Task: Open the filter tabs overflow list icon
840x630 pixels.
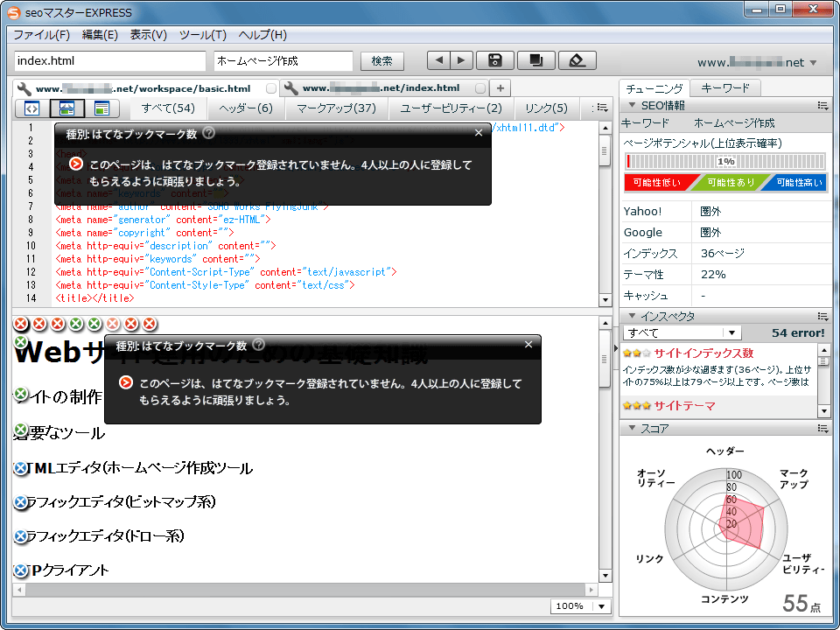Action: coord(602,108)
